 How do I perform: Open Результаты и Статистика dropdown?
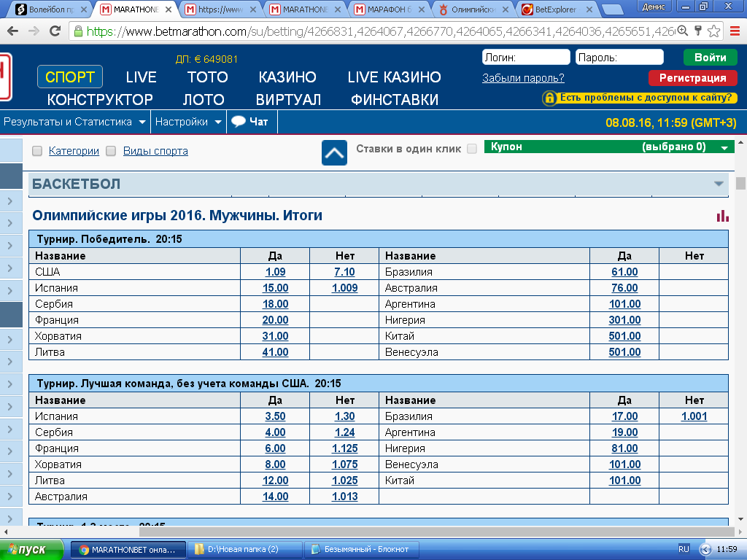(75, 122)
